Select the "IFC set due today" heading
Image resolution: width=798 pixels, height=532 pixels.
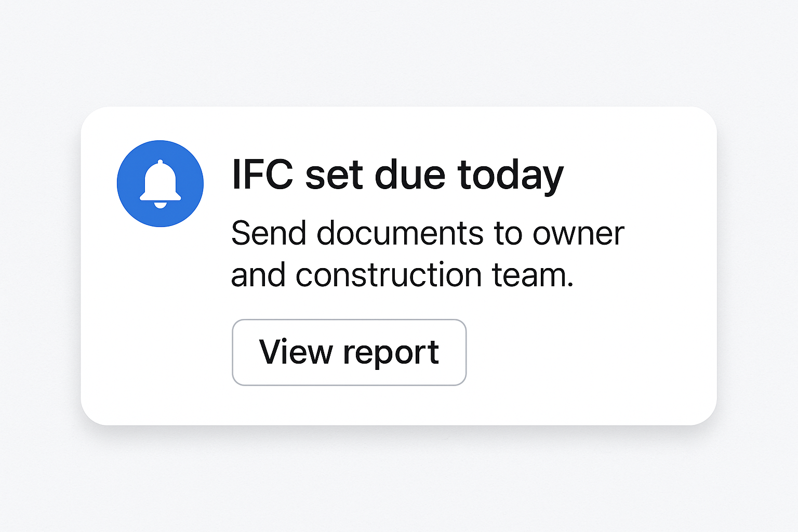click(x=397, y=175)
